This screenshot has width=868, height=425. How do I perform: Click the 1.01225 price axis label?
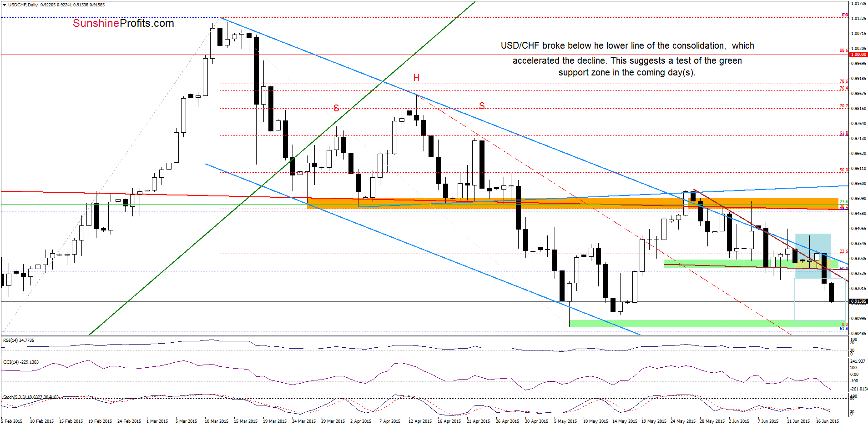[x=858, y=19]
